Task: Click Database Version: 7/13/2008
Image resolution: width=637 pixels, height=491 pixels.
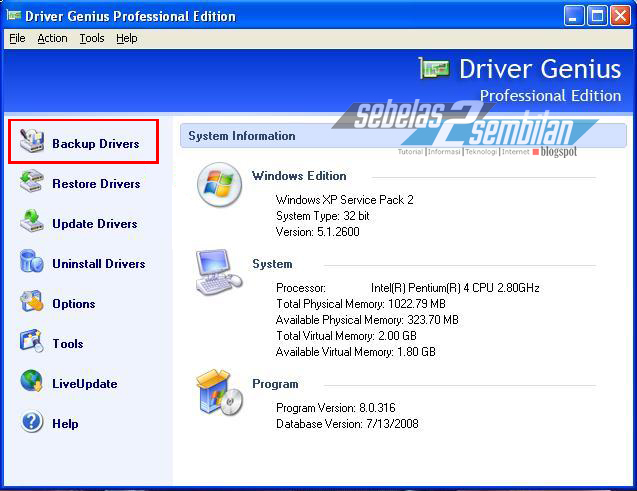Action: click(x=347, y=424)
